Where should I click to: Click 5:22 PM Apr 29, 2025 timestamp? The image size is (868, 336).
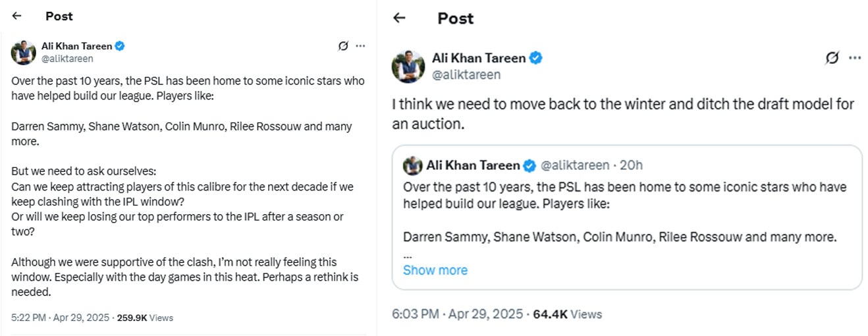tap(61, 318)
